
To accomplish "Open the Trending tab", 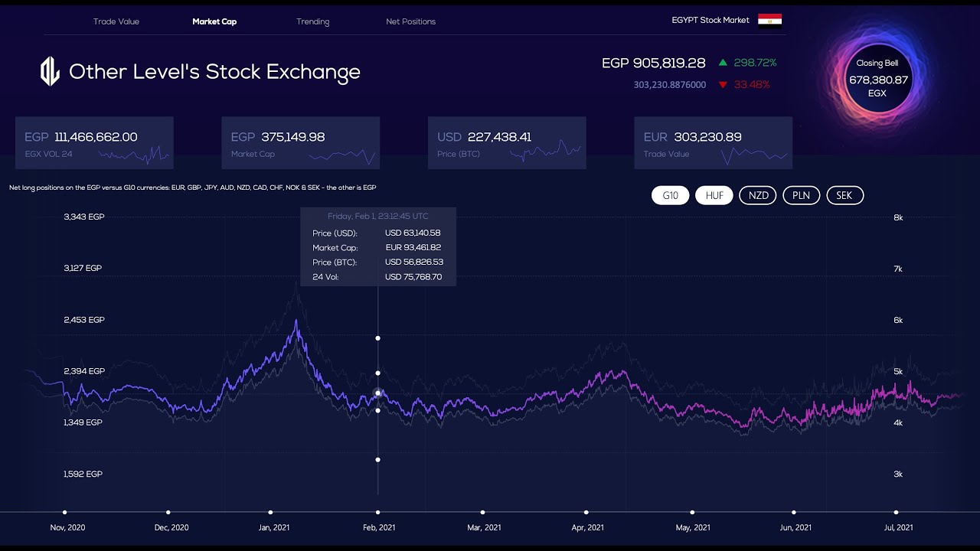I will point(312,21).
